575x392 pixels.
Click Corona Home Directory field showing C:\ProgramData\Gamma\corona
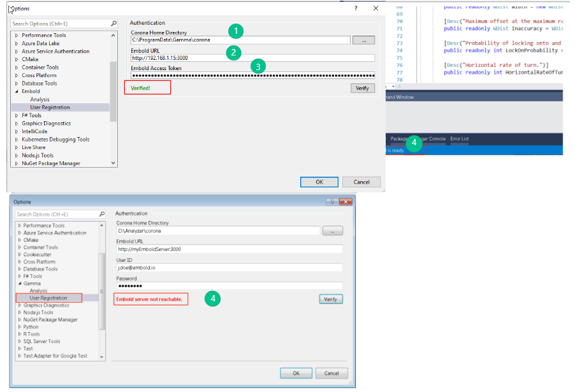pyautogui.click(x=240, y=40)
